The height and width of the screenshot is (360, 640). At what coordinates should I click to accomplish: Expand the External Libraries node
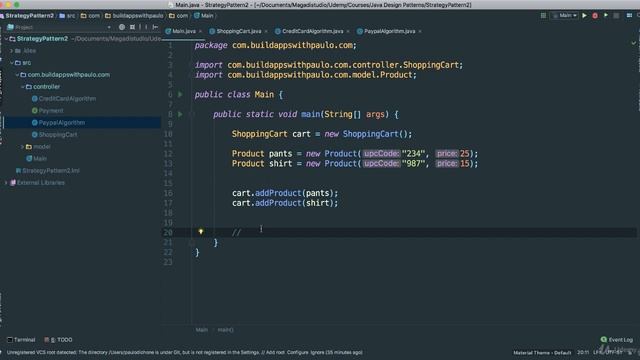click(7, 183)
